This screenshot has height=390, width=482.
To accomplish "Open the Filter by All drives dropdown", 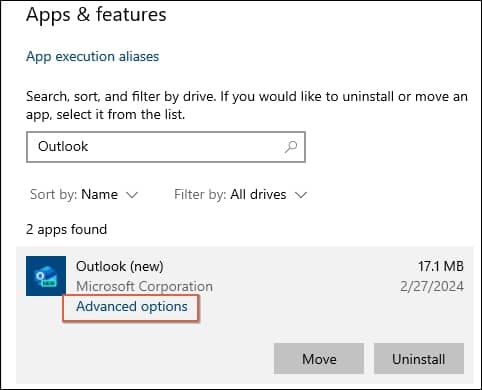I will pyautogui.click(x=240, y=194).
